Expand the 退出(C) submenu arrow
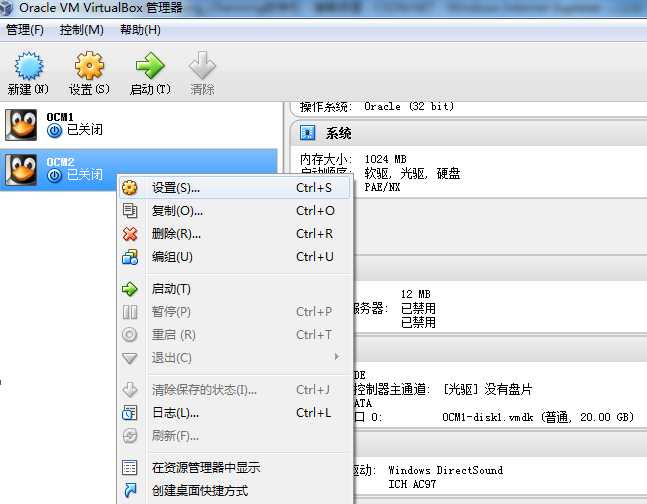Viewport: 647px width, 504px height. click(x=337, y=356)
